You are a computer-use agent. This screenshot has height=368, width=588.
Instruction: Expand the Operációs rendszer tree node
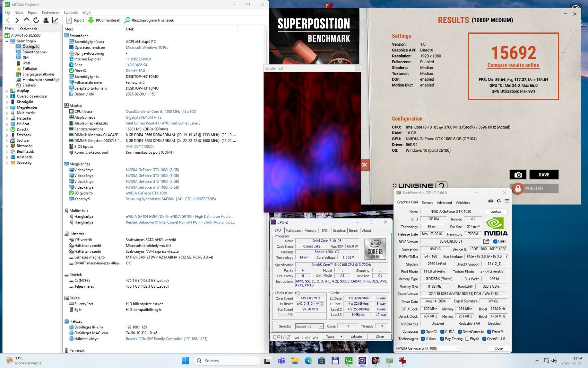(x=7, y=96)
